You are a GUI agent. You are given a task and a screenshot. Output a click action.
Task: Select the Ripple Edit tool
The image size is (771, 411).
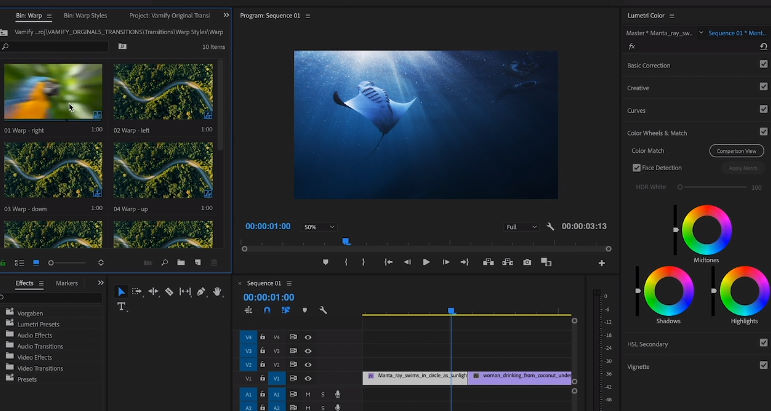[153, 291]
